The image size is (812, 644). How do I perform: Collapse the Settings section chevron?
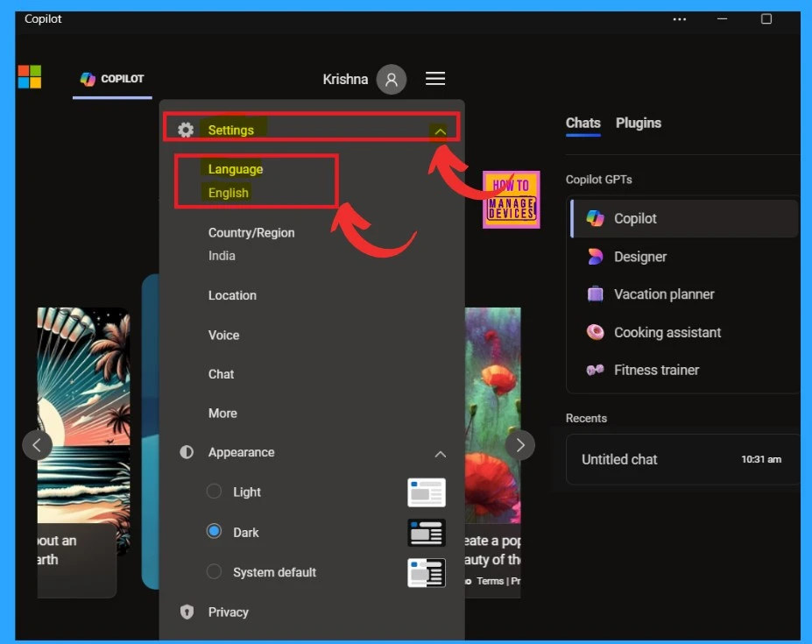[441, 131]
